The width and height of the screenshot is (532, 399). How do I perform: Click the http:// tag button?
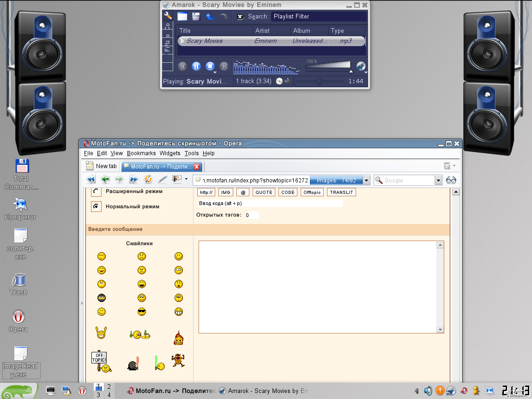point(206,193)
